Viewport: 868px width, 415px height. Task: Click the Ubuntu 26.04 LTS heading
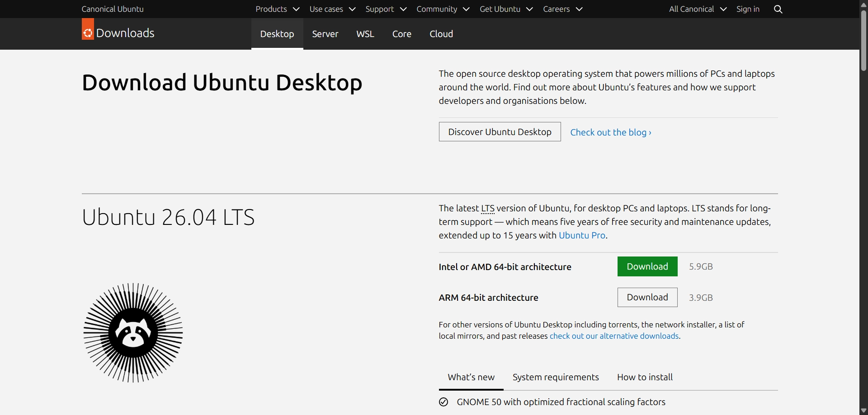pyautogui.click(x=168, y=217)
